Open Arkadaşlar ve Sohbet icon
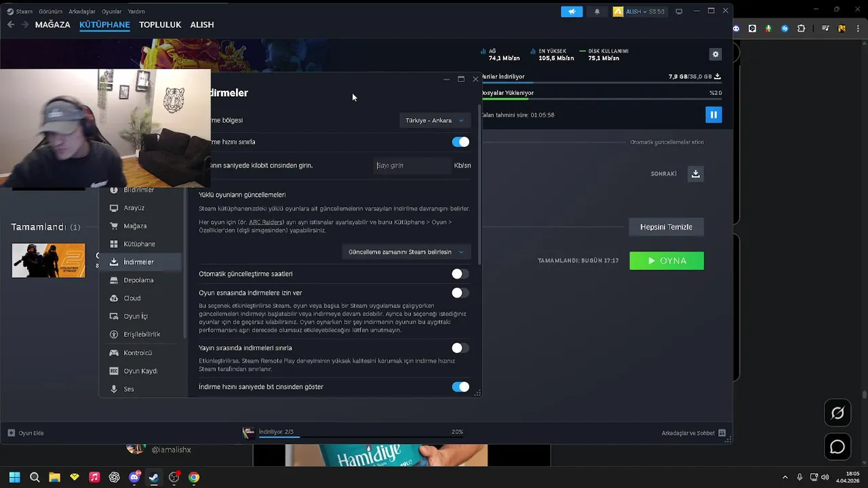The width and height of the screenshot is (868, 488). pyautogui.click(x=722, y=433)
